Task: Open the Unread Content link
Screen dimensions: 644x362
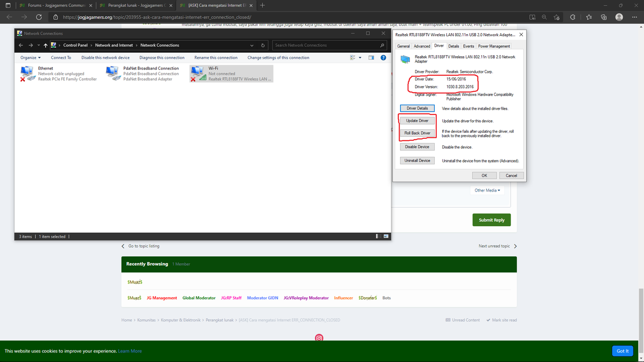Action: pos(463,320)
